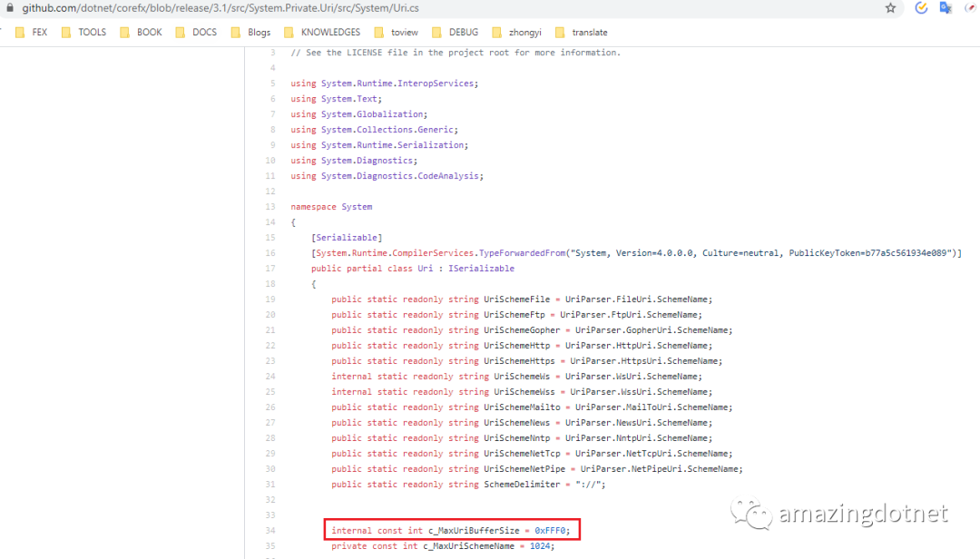Click UriSchemeNetTcp field name
This screenshot has height=559, width=980.
[x=522, y=454]
